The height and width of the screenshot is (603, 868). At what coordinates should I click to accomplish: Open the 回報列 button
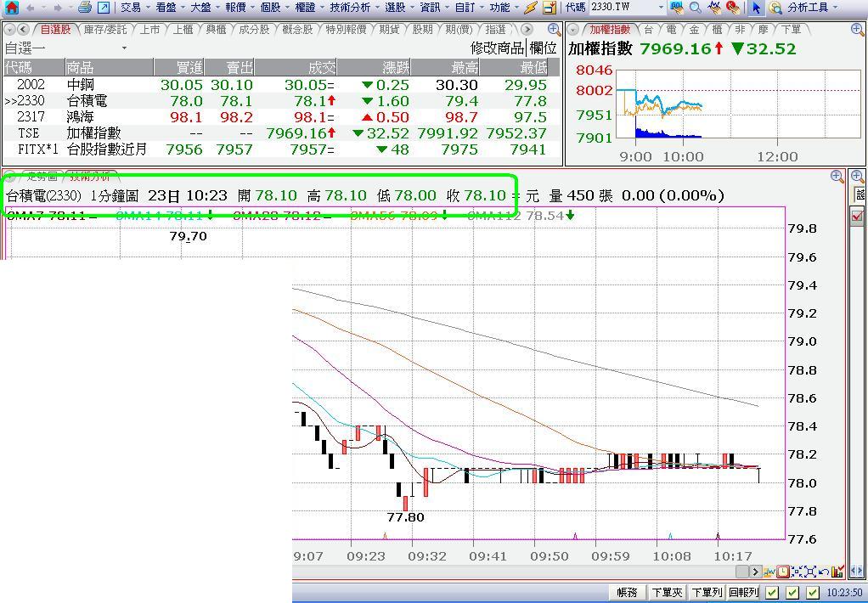coord(743,593)
